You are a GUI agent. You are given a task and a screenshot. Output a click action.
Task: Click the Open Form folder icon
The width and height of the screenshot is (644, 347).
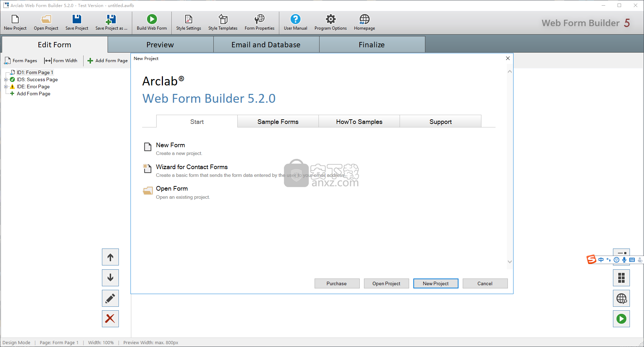coord(148,191)
